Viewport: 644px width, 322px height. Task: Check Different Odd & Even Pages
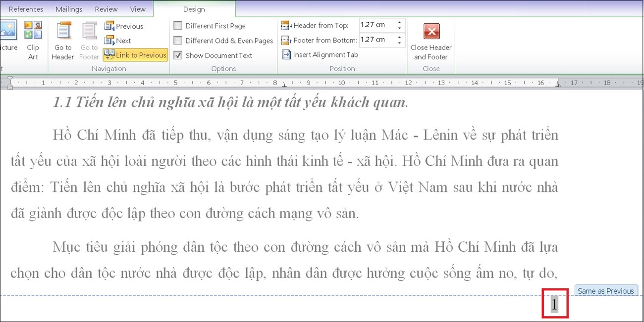[x=177, y=40]
